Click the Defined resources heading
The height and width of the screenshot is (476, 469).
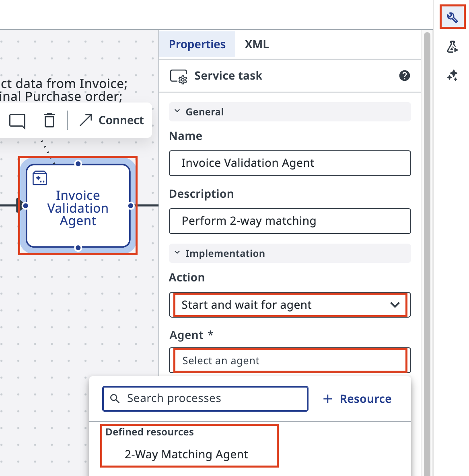point(150,432)
